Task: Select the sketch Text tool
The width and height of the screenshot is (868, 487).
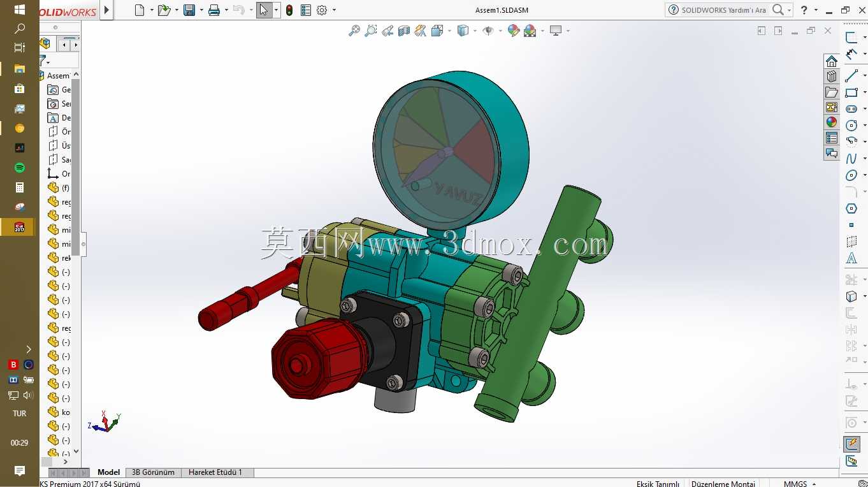Action: pos(851,258)
